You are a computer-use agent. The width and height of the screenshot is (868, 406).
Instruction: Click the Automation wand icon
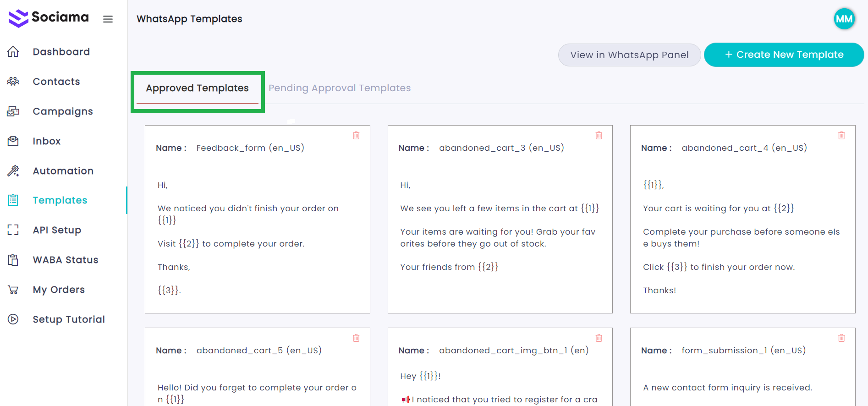click(13, 171)
